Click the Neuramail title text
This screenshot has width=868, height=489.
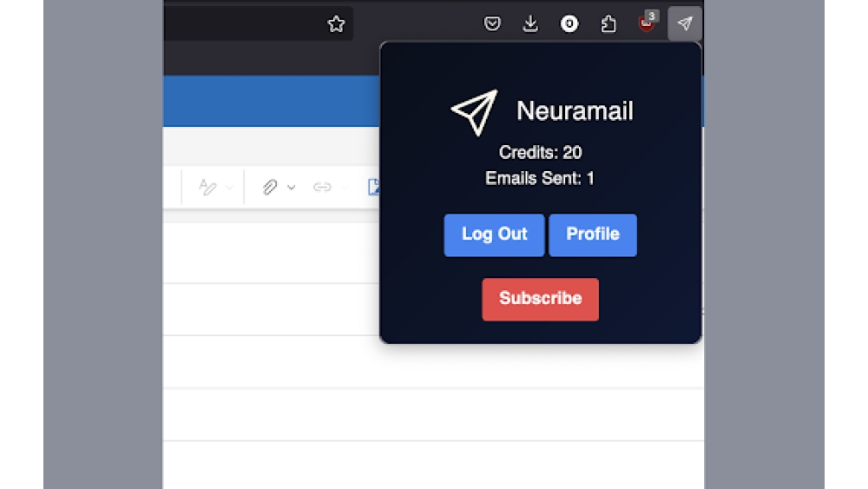(575, 111)
